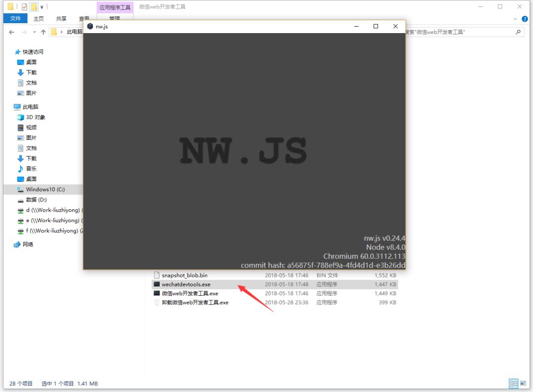Go up one folder level arrow
Viewport: 533px width, 392px height.
coord(43,32)
